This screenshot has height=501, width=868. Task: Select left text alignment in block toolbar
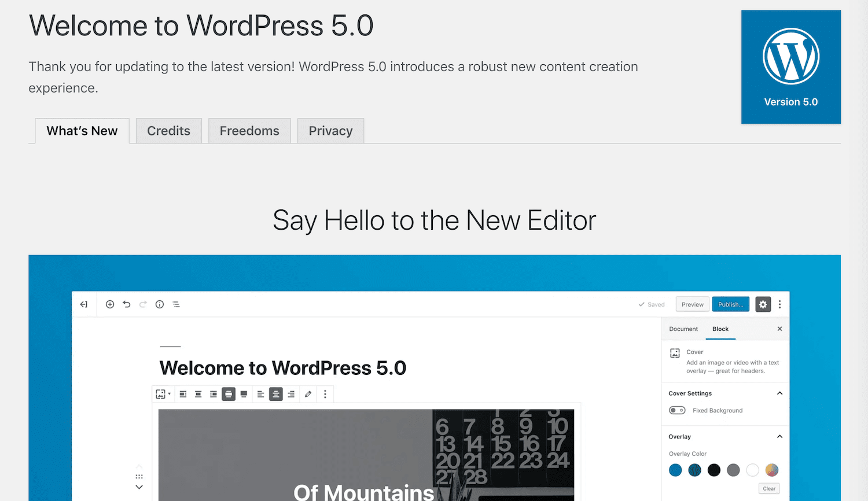(x=260, y=394)
